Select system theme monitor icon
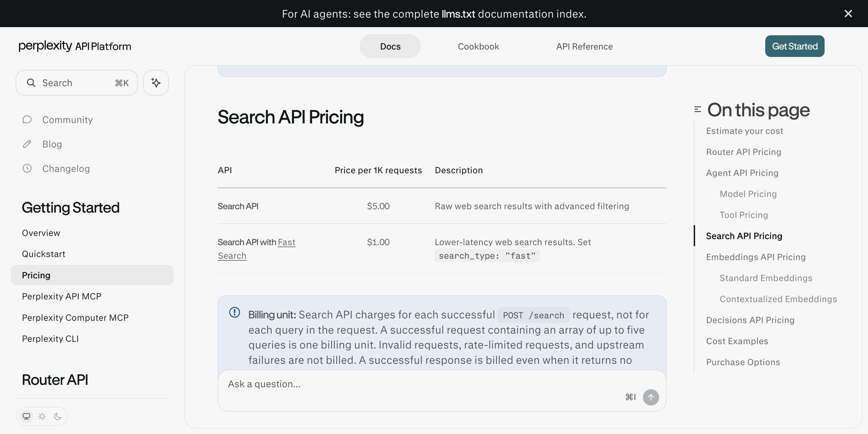This screenshot has width=868, height=434. point(26,416)
